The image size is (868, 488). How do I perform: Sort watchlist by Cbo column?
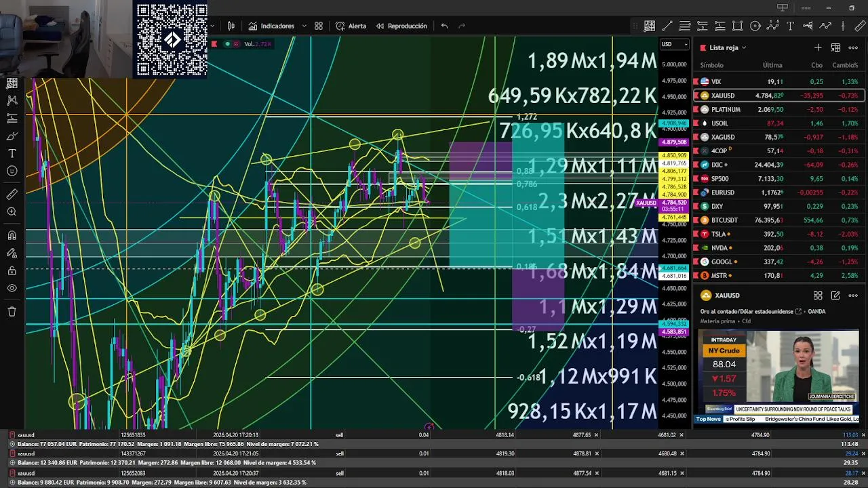click(817, 65)
